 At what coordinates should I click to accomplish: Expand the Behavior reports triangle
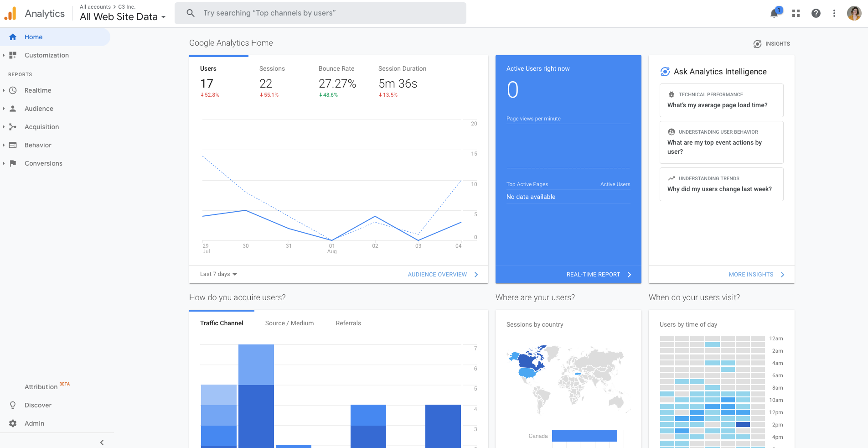[x=4, y=145]
